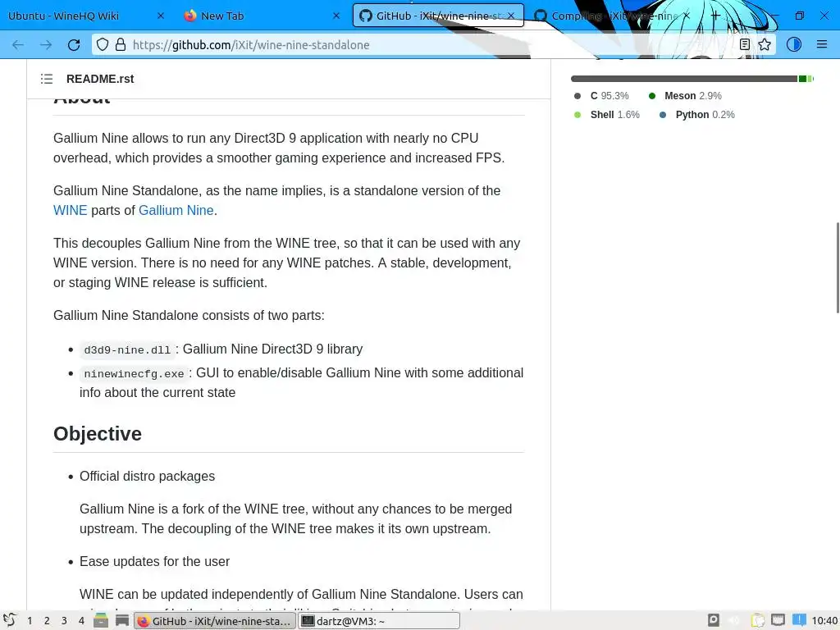
Task: Follow the Gallium Nine hyperlink
Action: pos(176,210)
